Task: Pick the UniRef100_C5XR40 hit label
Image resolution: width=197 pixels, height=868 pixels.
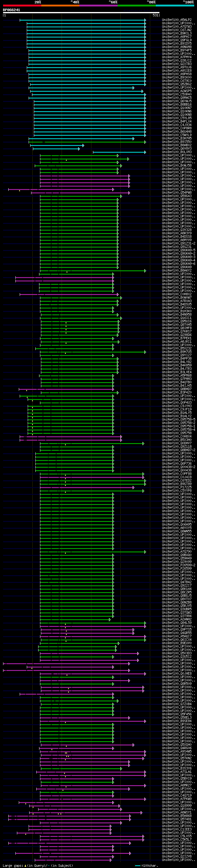Action: point(177,95)
